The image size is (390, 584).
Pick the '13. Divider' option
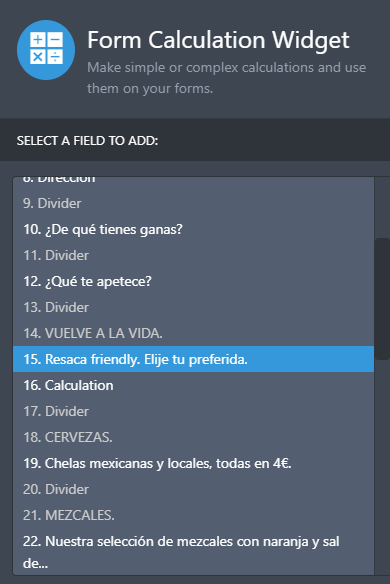click(193, 307)
